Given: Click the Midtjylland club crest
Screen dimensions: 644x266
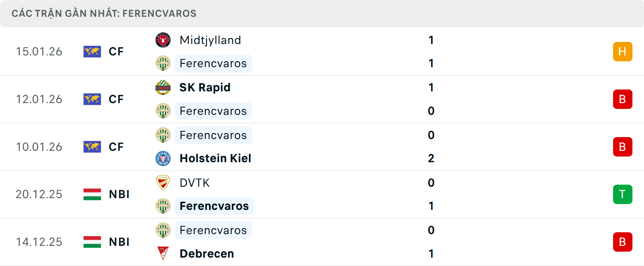Looking at the screenshot, I should [163, 40].
